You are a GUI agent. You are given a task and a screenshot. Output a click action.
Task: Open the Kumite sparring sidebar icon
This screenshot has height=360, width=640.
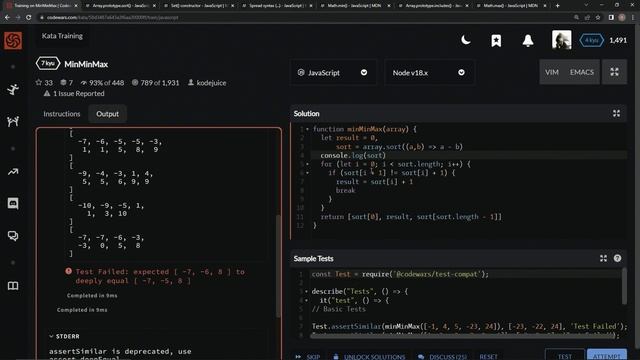point(13,121)
